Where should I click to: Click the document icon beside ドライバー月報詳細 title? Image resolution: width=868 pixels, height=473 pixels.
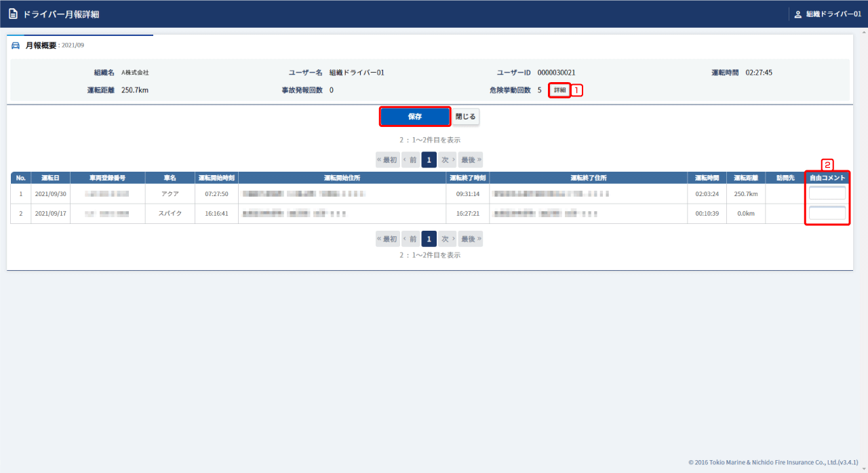pos(13,14)
